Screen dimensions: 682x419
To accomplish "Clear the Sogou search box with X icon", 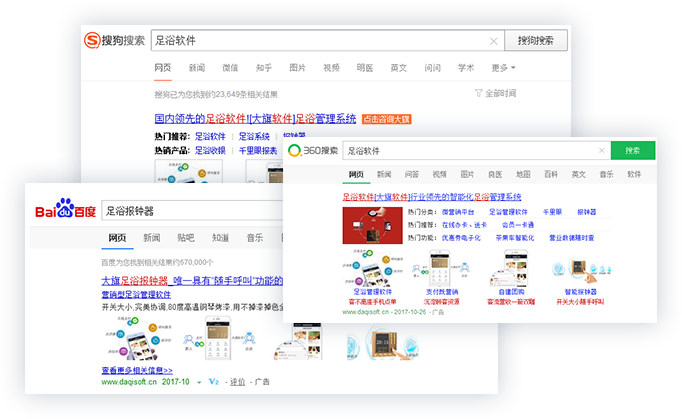I will [x=493, y=41].
